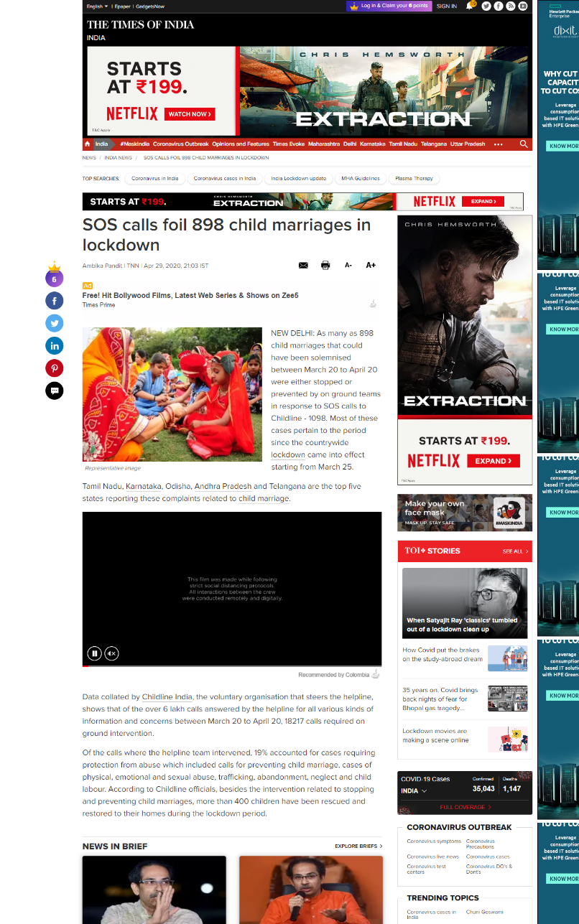Open the GadgetsNow link in top bar
The width and height of the screenshot is (579, 924).
tap(150, 6)
